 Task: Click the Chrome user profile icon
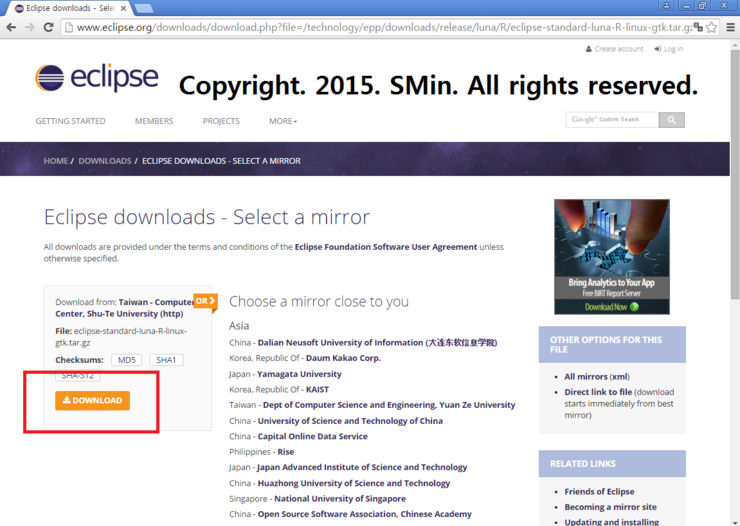[x=666, y=5]
